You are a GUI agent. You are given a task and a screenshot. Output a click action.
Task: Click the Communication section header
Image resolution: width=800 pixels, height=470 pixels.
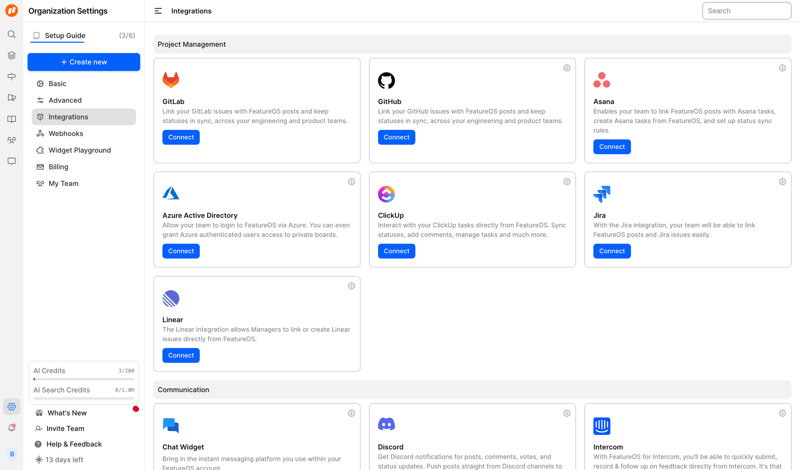click(472, 390)
